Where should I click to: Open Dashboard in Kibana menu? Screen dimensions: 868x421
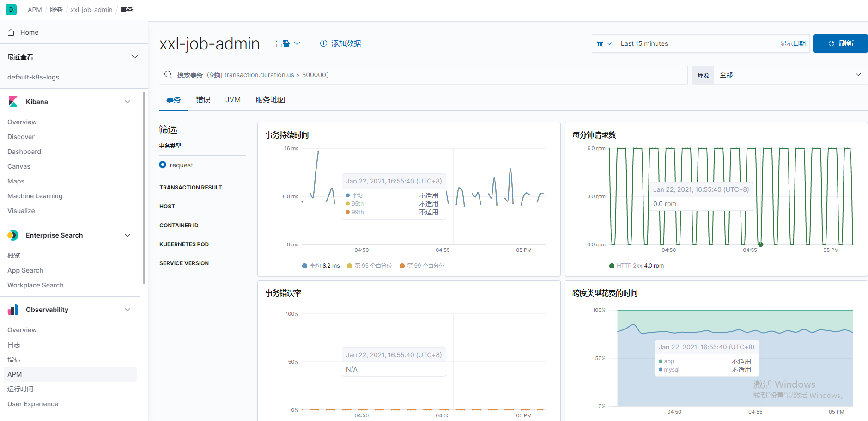tap(24, 152)
